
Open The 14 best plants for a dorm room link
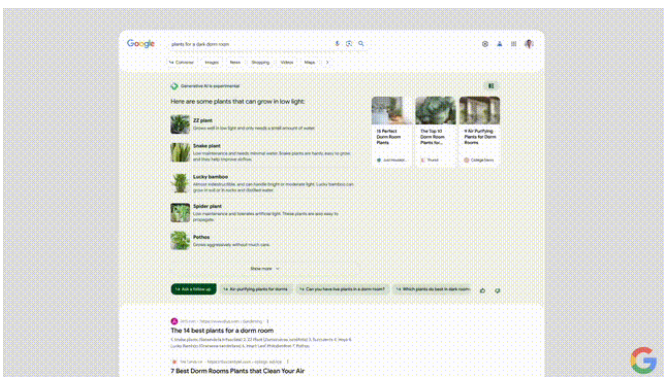(x=222, y=330)
